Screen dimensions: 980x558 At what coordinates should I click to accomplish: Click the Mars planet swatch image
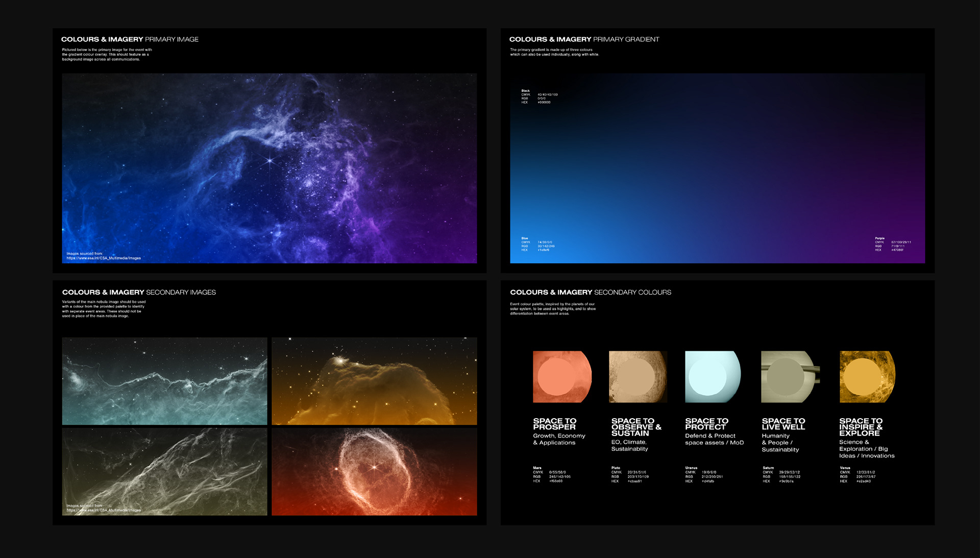[562, 377]
